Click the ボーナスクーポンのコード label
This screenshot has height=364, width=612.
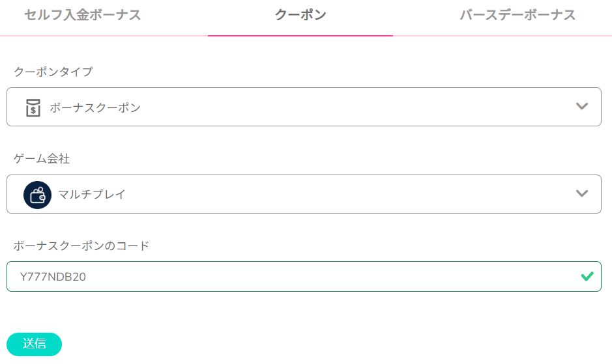[x=81, y=245]
